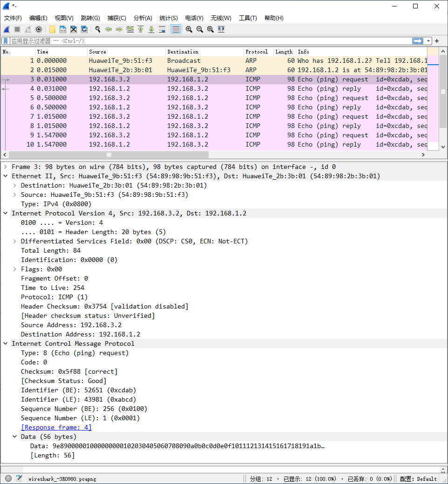Screen dimensions: 448x484
Task: Save the capture file from the toolbar
Action: (63, 29)
